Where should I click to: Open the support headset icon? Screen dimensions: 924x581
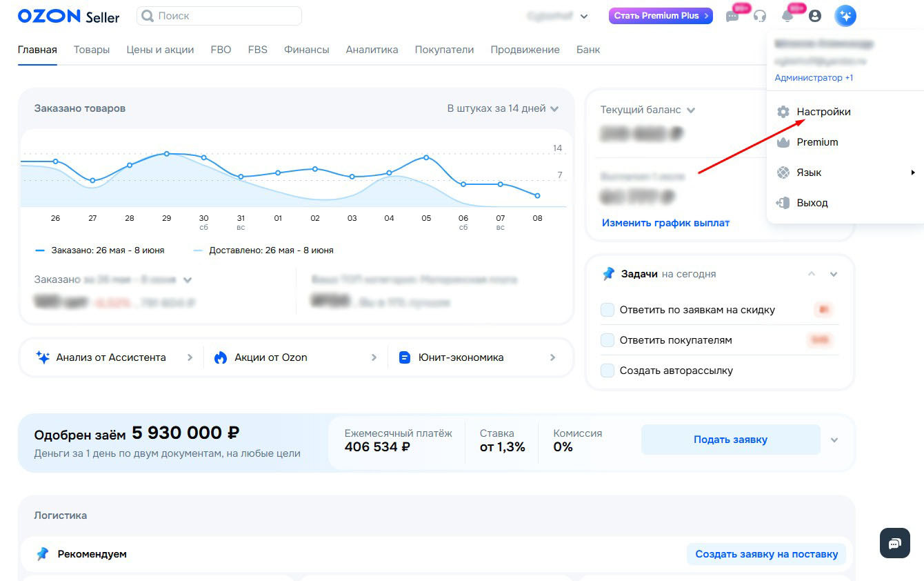point(760,16)
